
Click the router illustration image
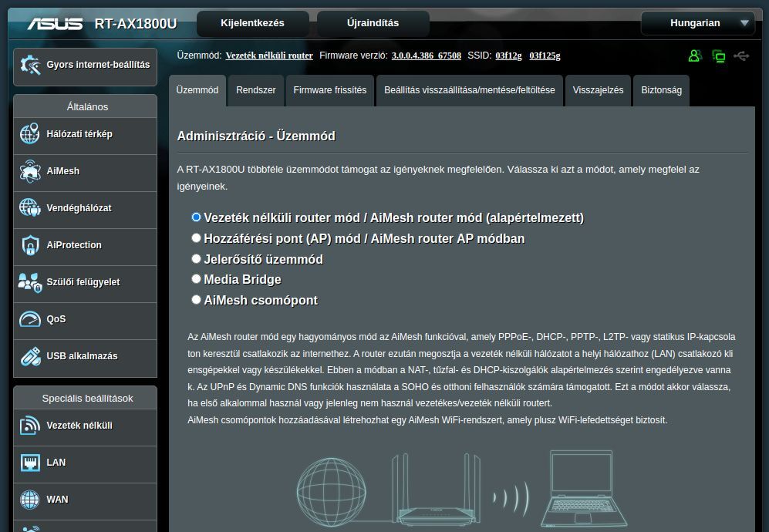coord(437,490)
